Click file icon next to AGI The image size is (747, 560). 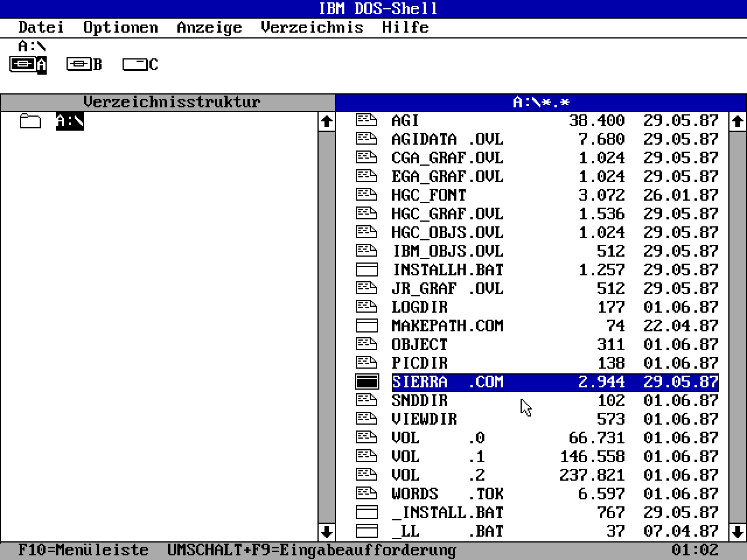[x=366, y=120]
